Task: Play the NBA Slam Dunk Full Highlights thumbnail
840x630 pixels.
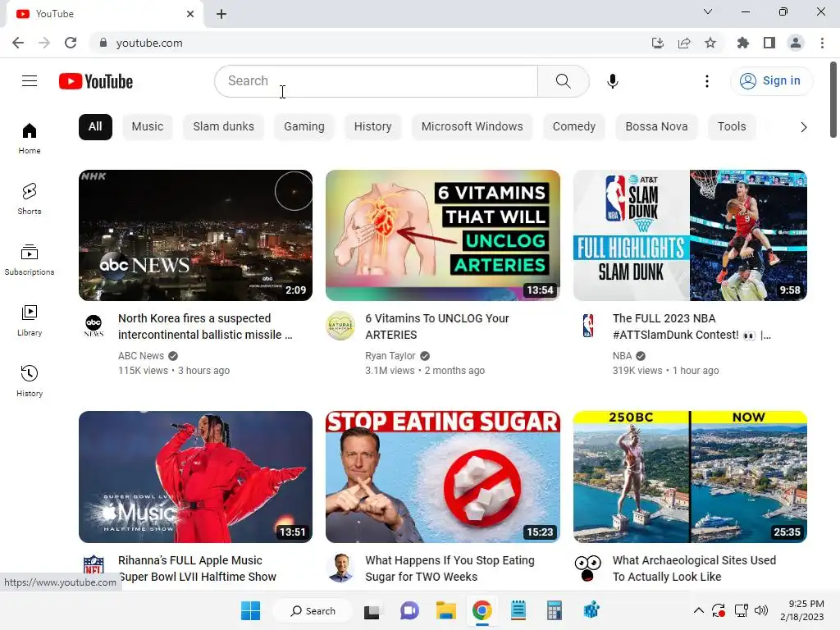Action: pos(690,235)
